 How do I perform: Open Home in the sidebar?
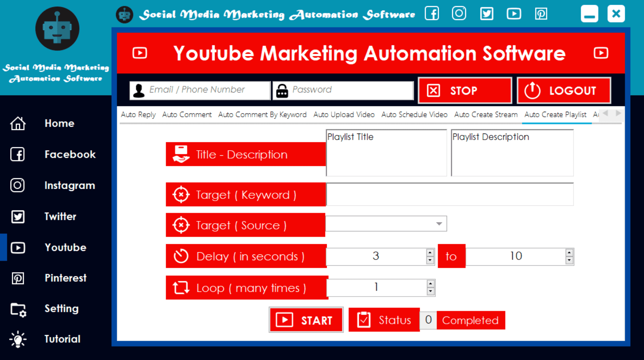[x=59, y=123]
